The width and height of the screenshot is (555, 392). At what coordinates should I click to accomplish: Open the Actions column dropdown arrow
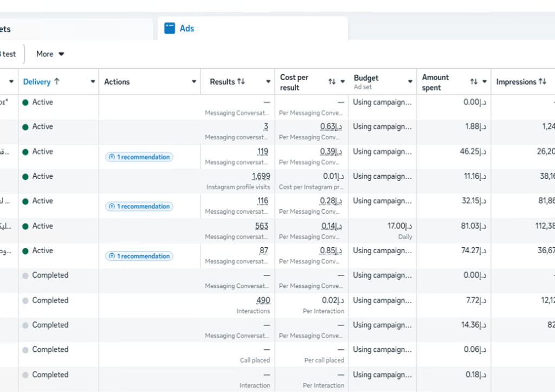click(x=194, y=82)
